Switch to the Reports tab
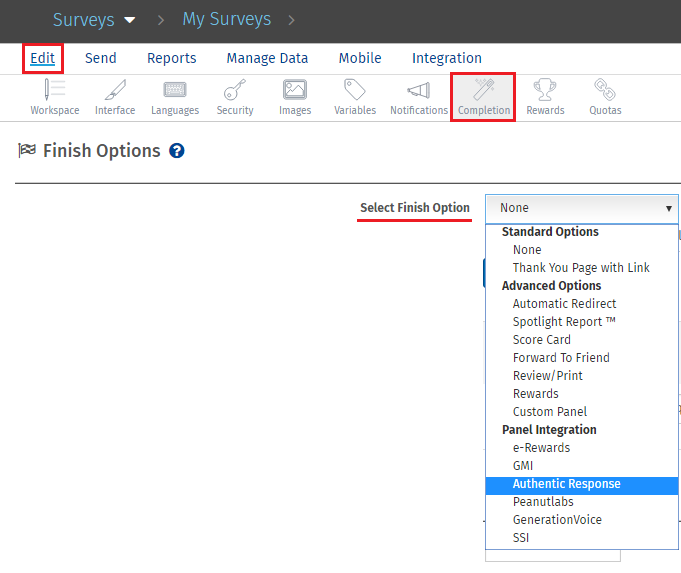The width and height of the screenshot is (681, 573). point(171,58)
